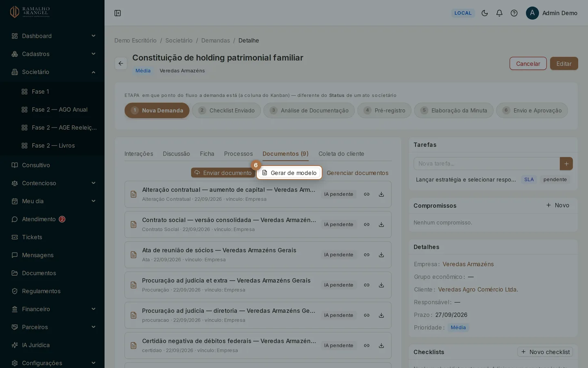This screenshot has height=368, width=588.
Task: Click the Admin Demo avatar
Action: coord(532,13)
